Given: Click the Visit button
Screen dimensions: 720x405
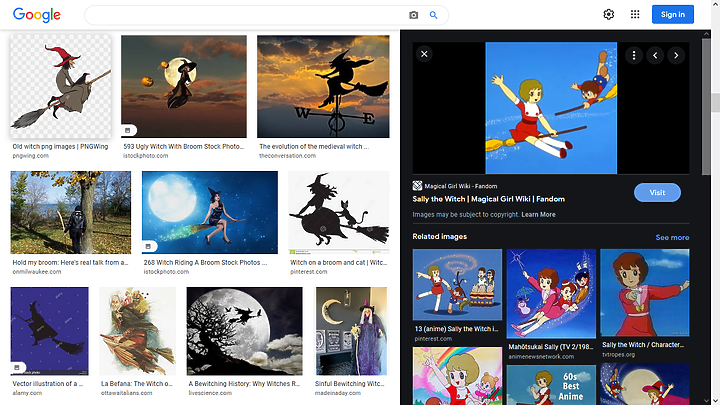Looking at the screenshot, I should click(657, 192).
